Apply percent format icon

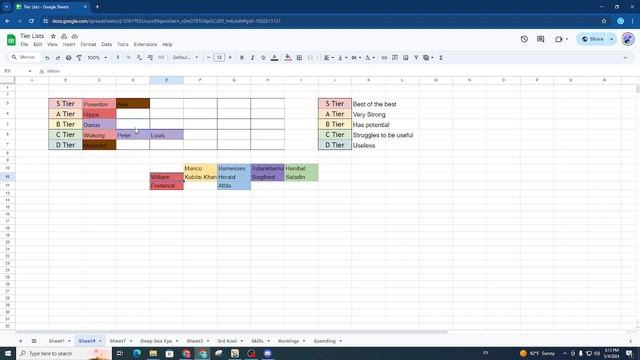click(129, 58)
